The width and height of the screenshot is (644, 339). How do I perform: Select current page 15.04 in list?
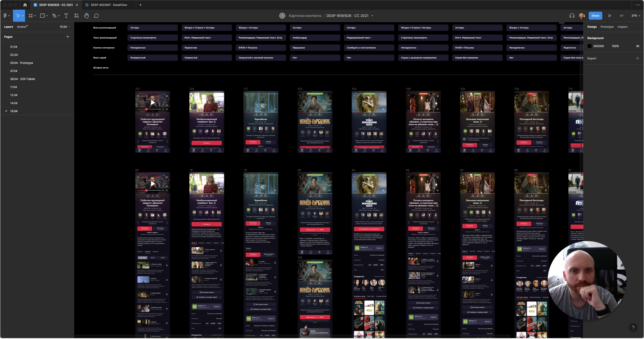[x=14, y=111]
